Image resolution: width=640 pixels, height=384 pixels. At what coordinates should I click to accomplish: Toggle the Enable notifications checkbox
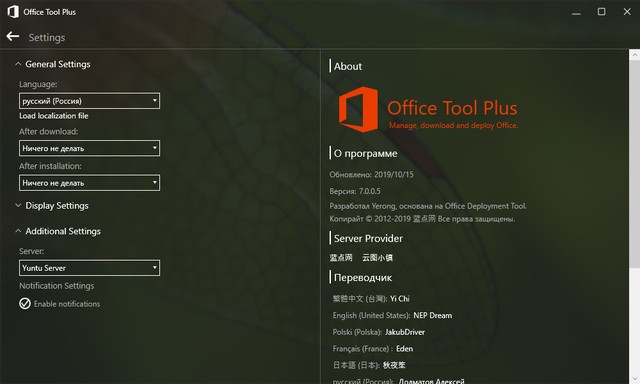25,304
